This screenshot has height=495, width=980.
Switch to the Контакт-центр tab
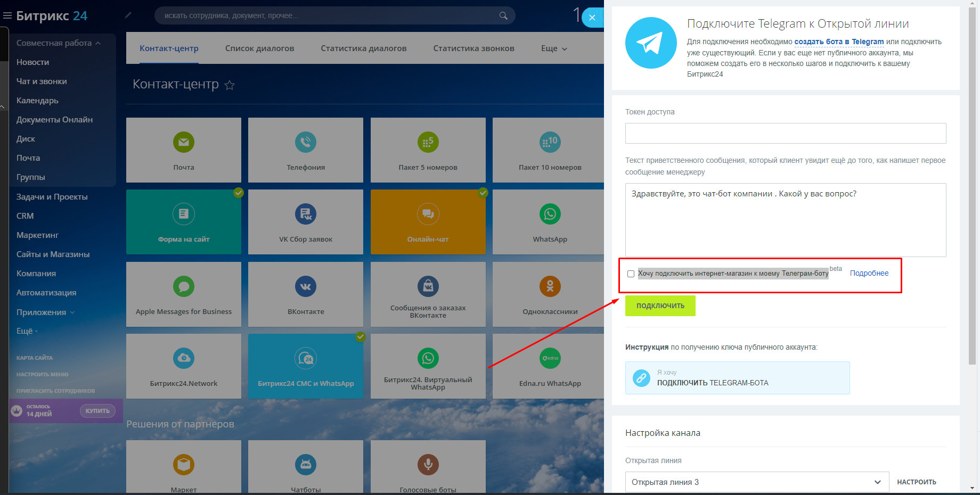169,48
